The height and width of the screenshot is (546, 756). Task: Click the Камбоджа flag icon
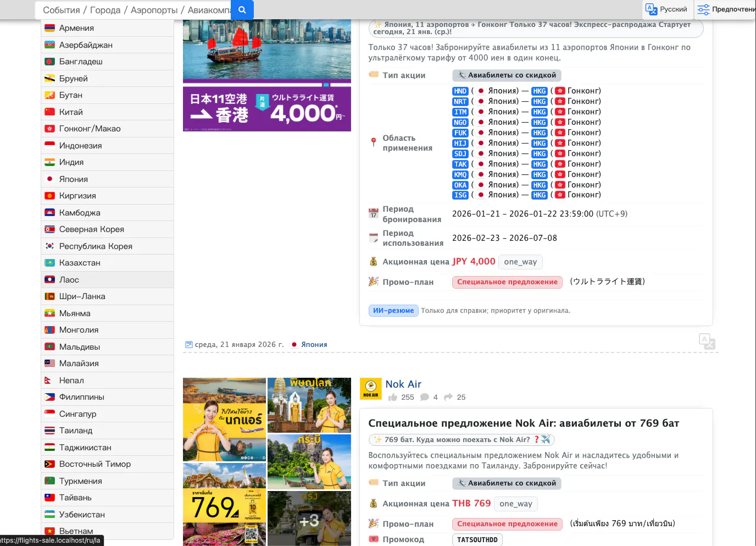click(x=49, y=213)
